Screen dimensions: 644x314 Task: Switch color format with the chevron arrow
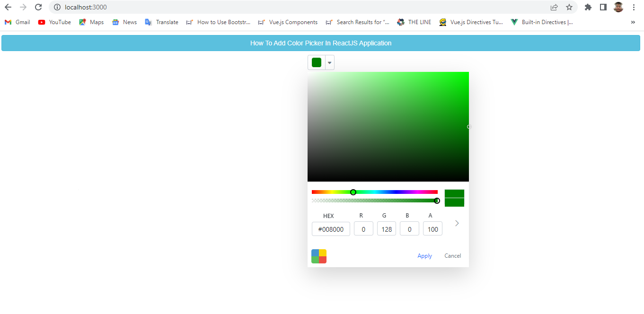[457, 223]
